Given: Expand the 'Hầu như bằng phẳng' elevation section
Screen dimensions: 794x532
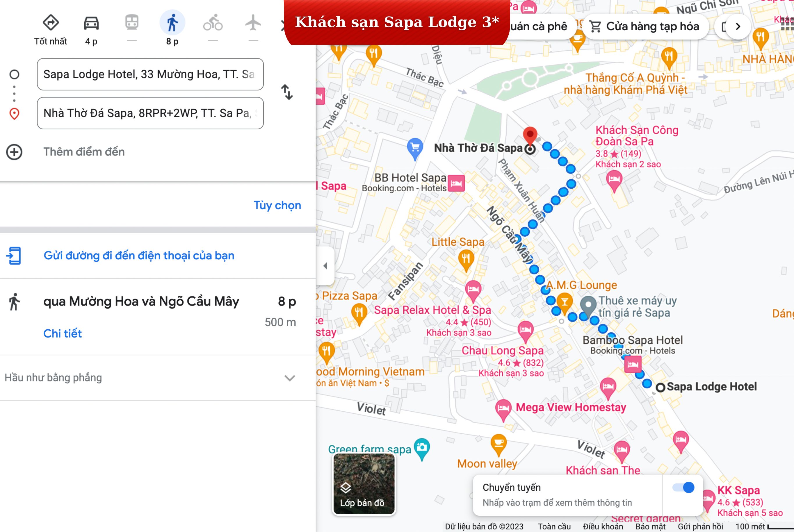Looking at the screenshot, I should pyautogui.click(x=290, y=378).
